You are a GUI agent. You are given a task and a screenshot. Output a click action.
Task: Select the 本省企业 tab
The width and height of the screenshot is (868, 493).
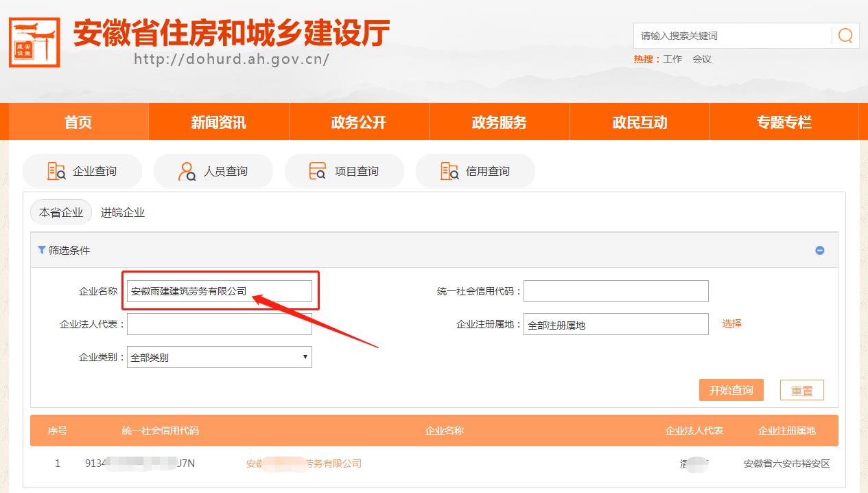(x=60, y=212)
